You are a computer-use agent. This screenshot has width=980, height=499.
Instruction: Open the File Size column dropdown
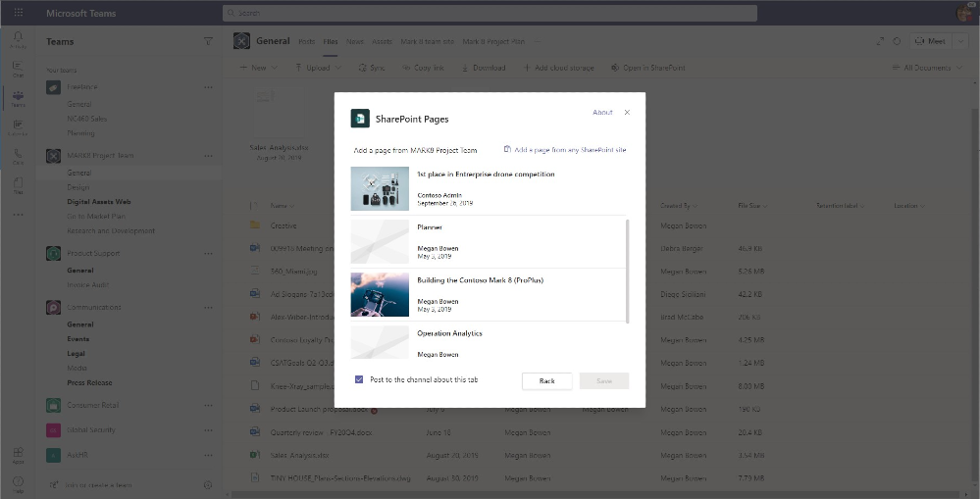click(752, 206)
